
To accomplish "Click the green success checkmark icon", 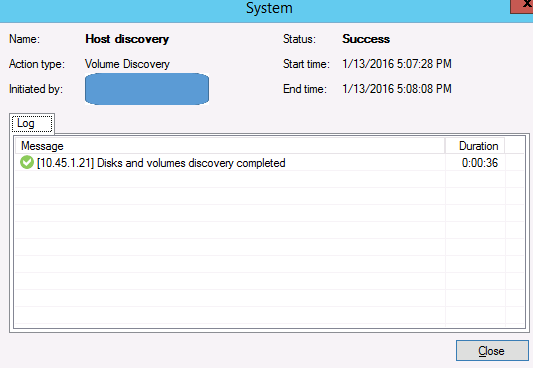I will pos(27,162).
